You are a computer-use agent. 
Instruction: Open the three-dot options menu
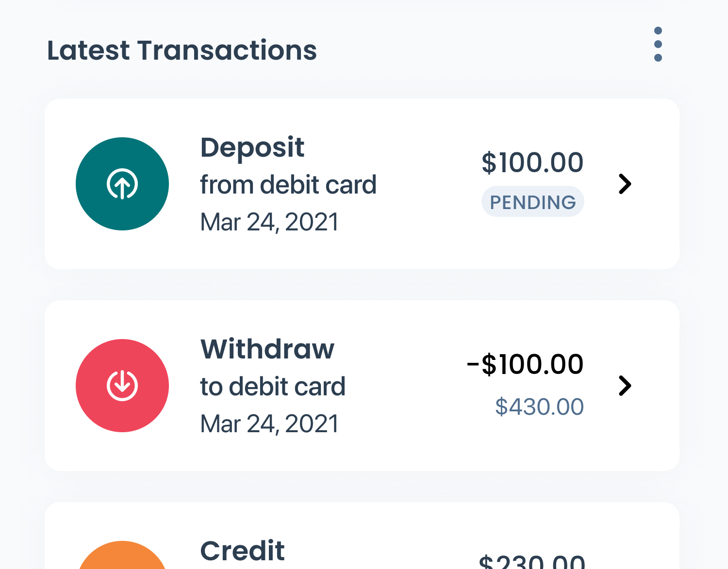pos(658,44)
